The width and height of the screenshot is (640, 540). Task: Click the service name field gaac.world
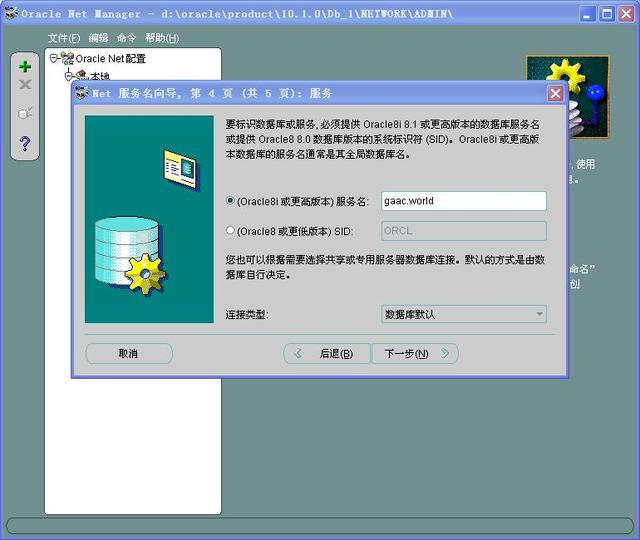[x=464, y=201]
